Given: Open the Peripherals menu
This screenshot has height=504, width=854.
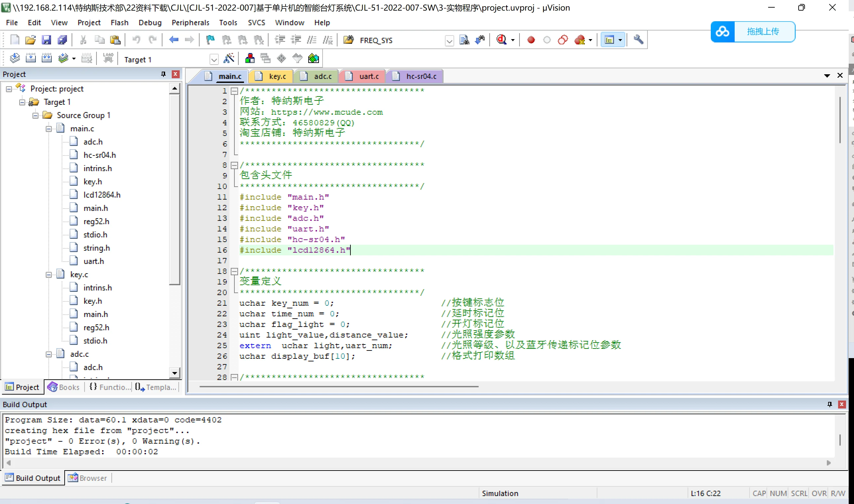Looking at the screenshot, I should coord(190,23).
